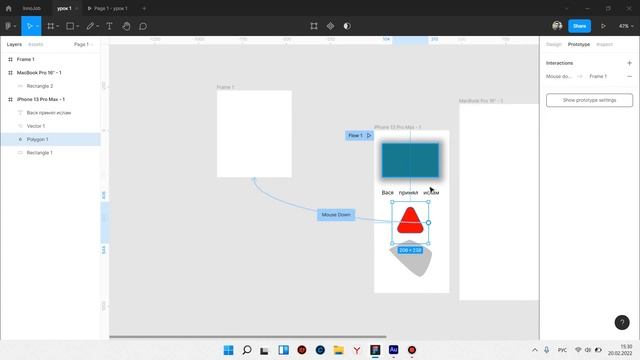The image size is (640, 360).
Task: Open Adobe Audition from taskbar
Action: coord(393,350)
